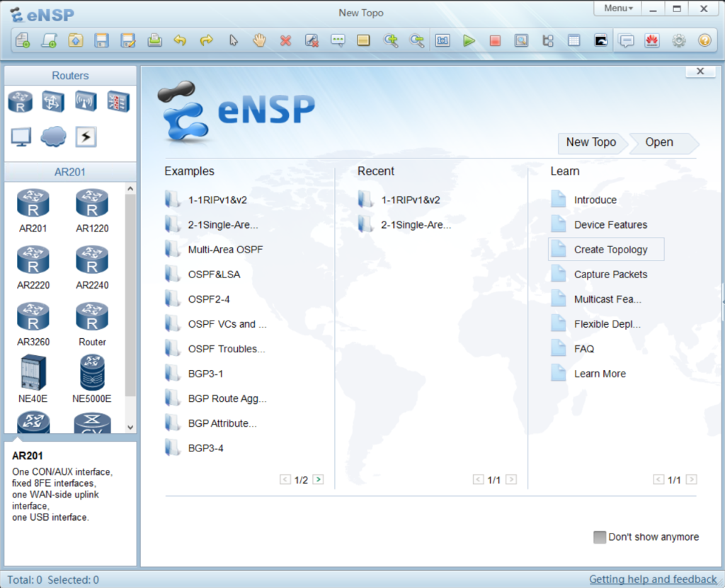The width and height of the screenshot is (725, 588).
Task: Select the Switch device category icon
Action: point(52,102)
